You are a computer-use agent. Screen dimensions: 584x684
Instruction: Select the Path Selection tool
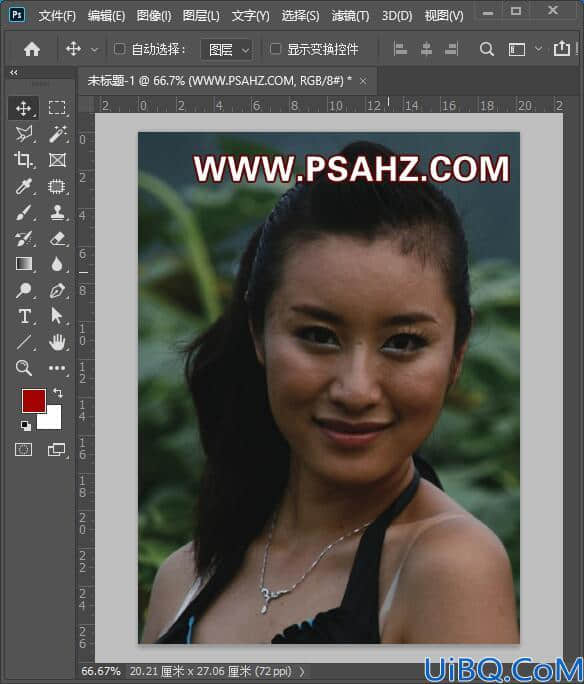tap(57, 316)
